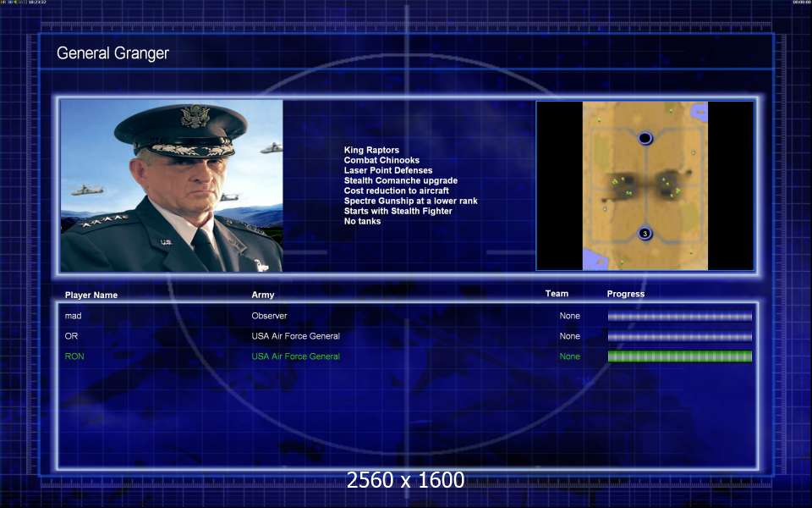Select start position marker 3 on map

645,234
